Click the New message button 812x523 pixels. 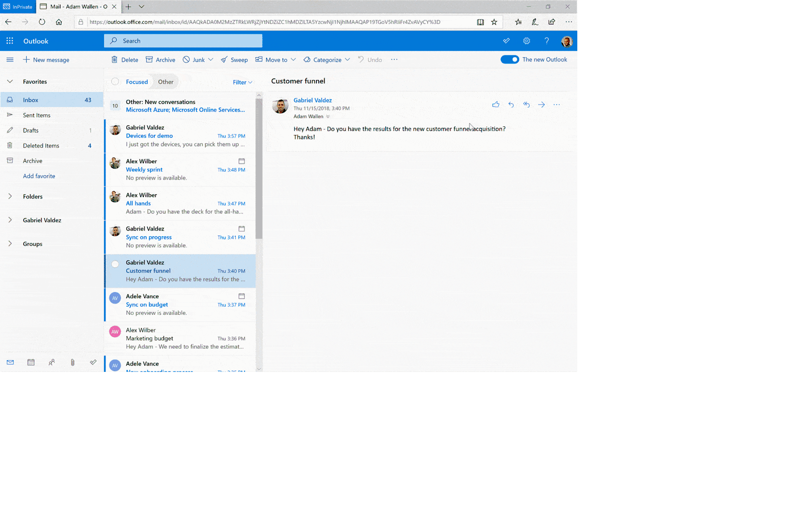pyautogui.click(x=46, y=60)
